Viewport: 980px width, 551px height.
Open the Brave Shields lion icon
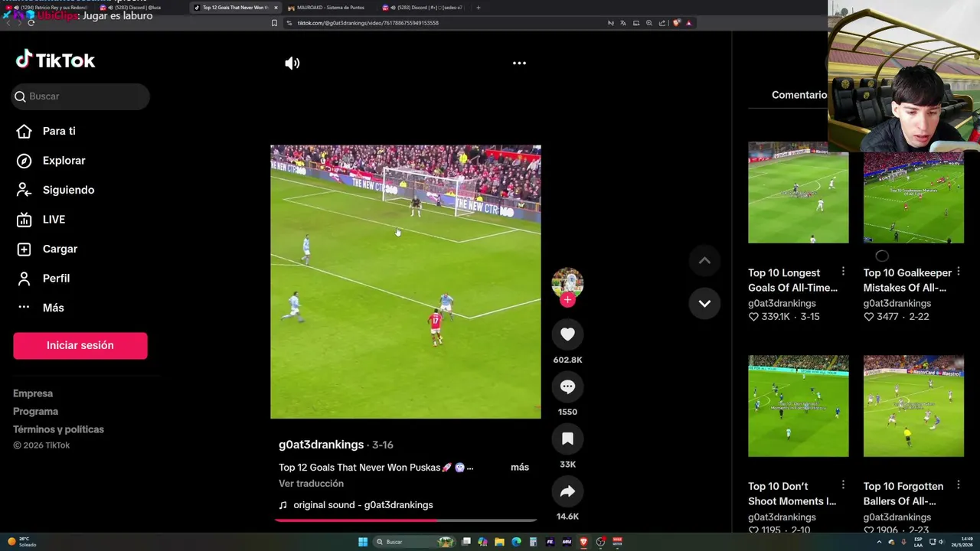pyautogui.click(x=676, y=23)
